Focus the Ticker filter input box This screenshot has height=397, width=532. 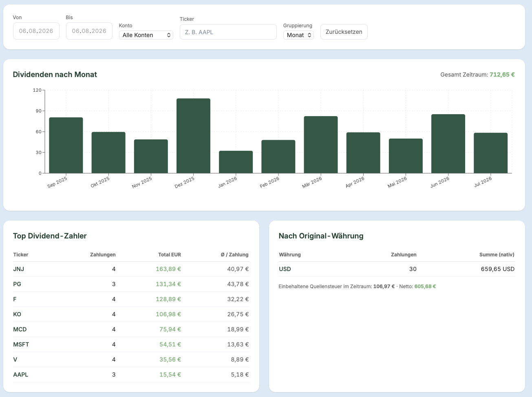point(228,32)
